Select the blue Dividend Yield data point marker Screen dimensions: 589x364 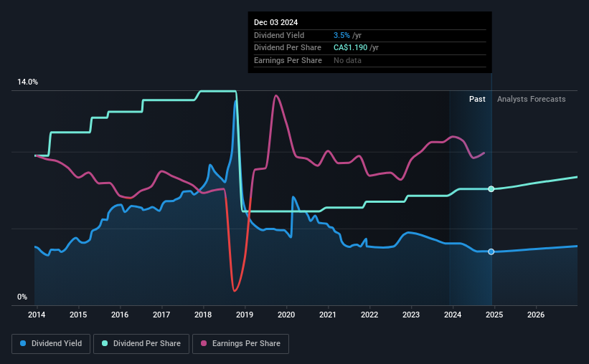491,252
